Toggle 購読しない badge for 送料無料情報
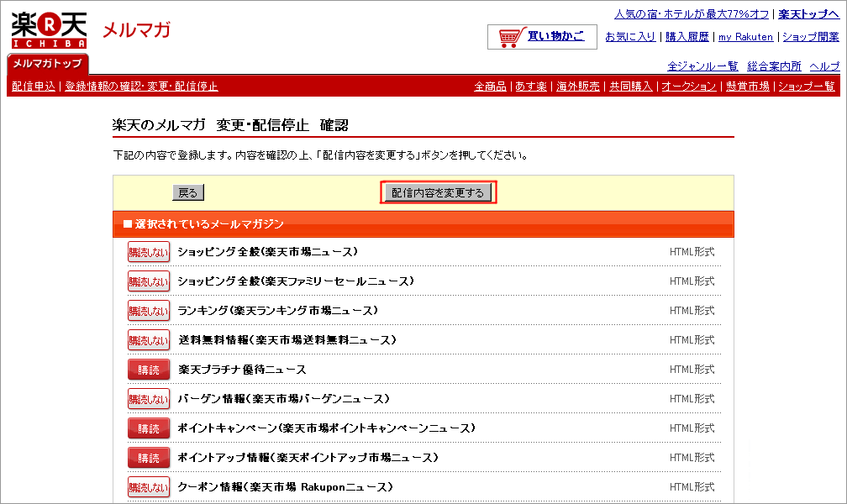Viewport: 847px width, 504px height. (x=149, y=340)
